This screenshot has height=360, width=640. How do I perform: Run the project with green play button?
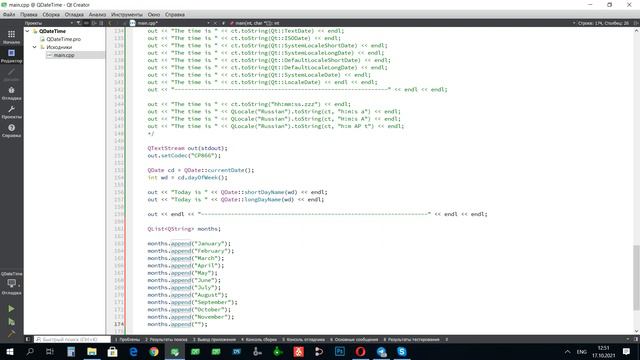(x=11, y=309)
